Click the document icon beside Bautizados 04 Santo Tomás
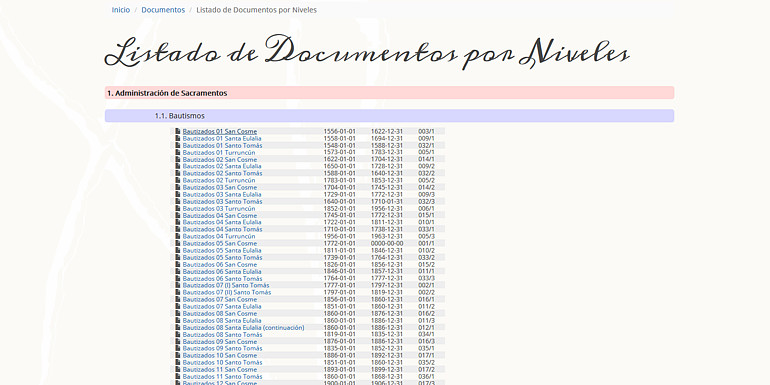The height and width of the screenshot is (385, 770). [x=178, y=229]
